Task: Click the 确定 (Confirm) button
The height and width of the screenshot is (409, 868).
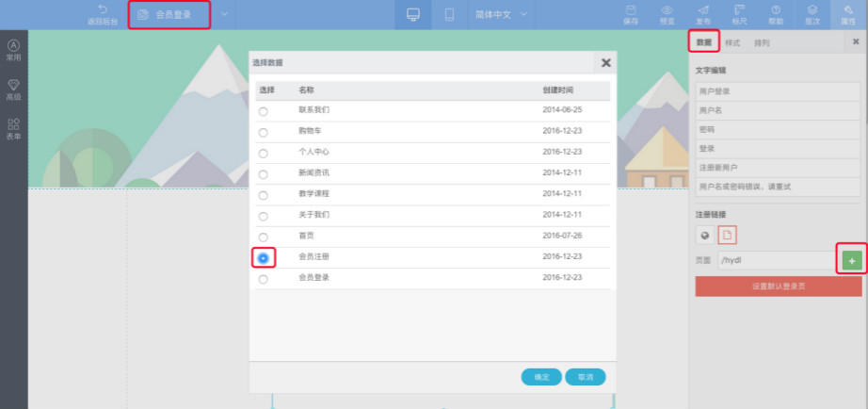Action: click(x=541, y=377)
